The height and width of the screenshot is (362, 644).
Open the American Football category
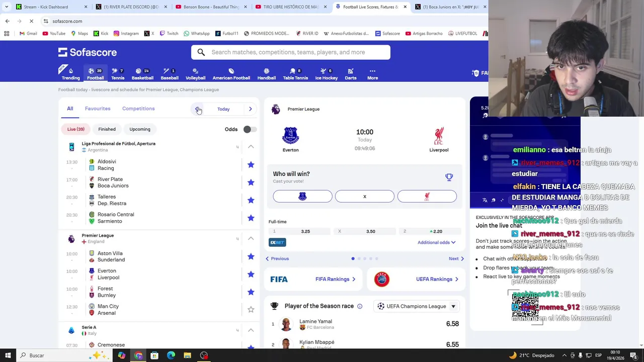(231, 73)
